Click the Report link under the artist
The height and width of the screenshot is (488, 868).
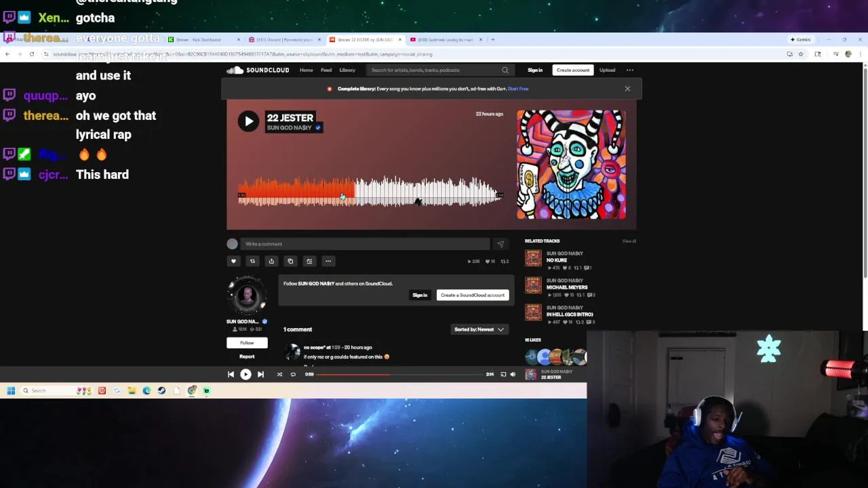[x=247, y=357]
